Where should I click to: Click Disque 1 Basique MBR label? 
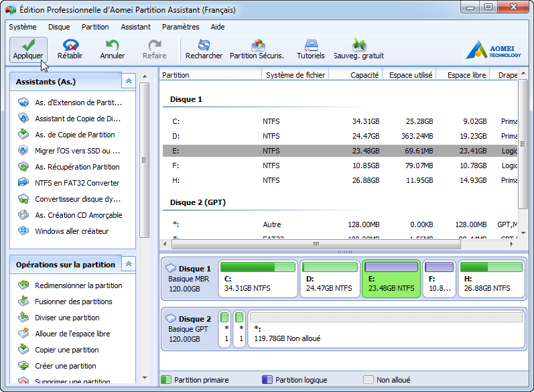(190, 279)
